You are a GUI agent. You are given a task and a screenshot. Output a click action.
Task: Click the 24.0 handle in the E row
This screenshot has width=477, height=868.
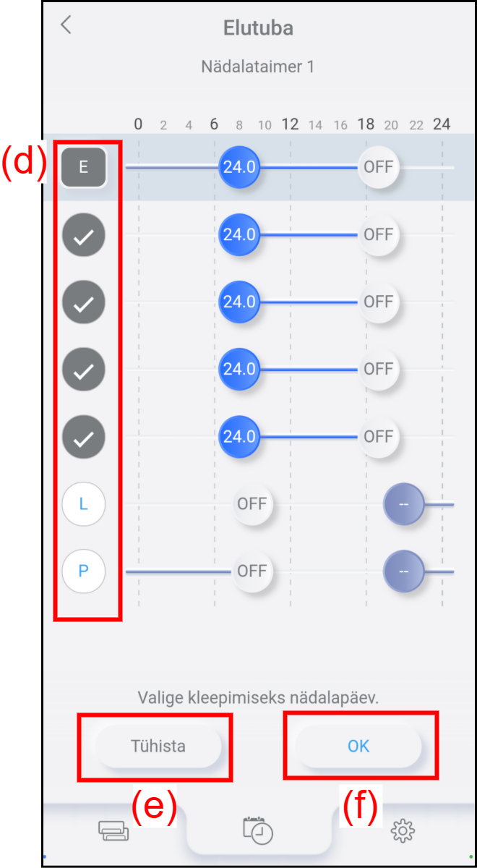click(239, 167)
